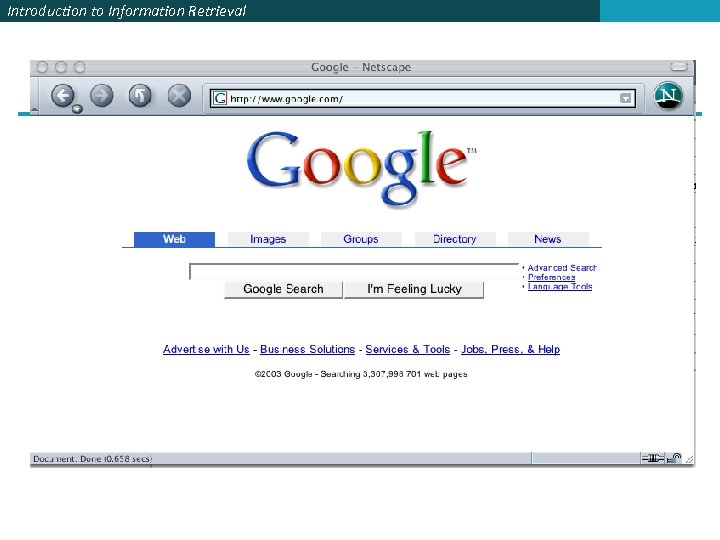
Task: Switch to the Images tab
Action: pyautogui.click(x=268, y=239)
